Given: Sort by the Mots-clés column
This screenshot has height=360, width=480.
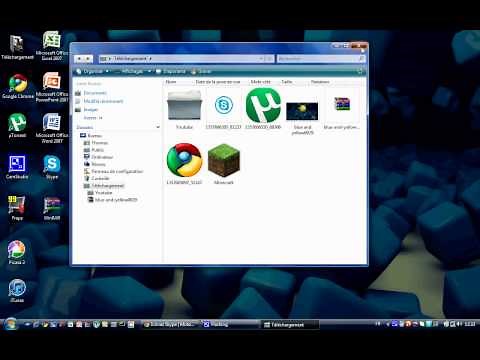Looking at the screenshot, I should coord(261,82).
